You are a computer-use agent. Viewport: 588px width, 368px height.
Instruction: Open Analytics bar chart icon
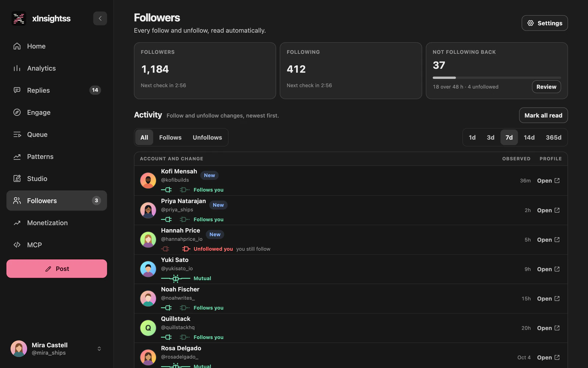point(17,68)
